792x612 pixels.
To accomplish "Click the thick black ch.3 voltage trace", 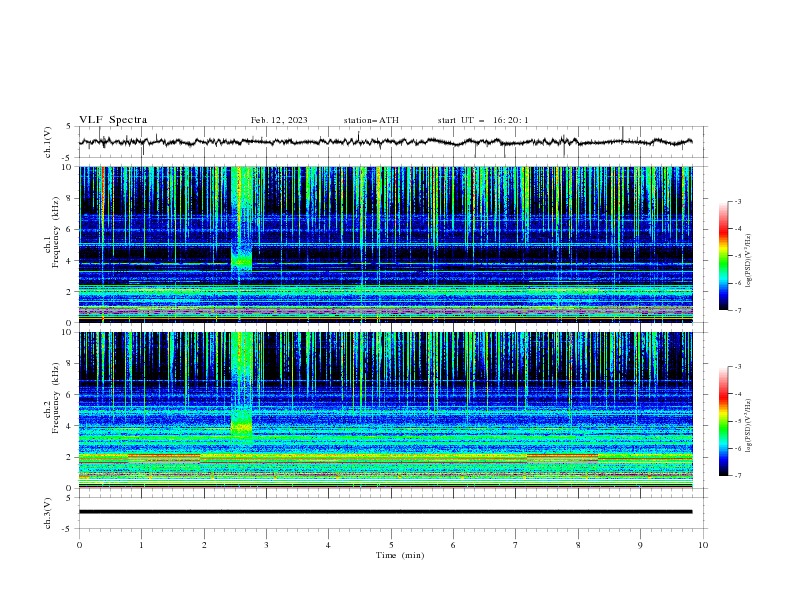I will pyautogui.click(x=385, y=512).
